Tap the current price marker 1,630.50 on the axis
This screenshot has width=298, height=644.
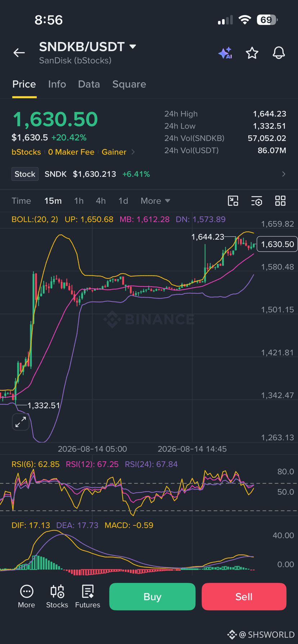(x=277, y=244)
